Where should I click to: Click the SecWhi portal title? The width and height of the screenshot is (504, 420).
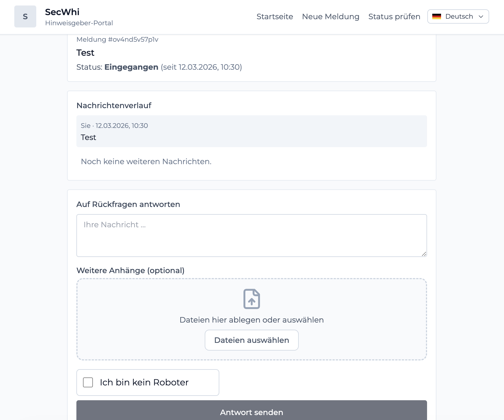click(62, 12)
